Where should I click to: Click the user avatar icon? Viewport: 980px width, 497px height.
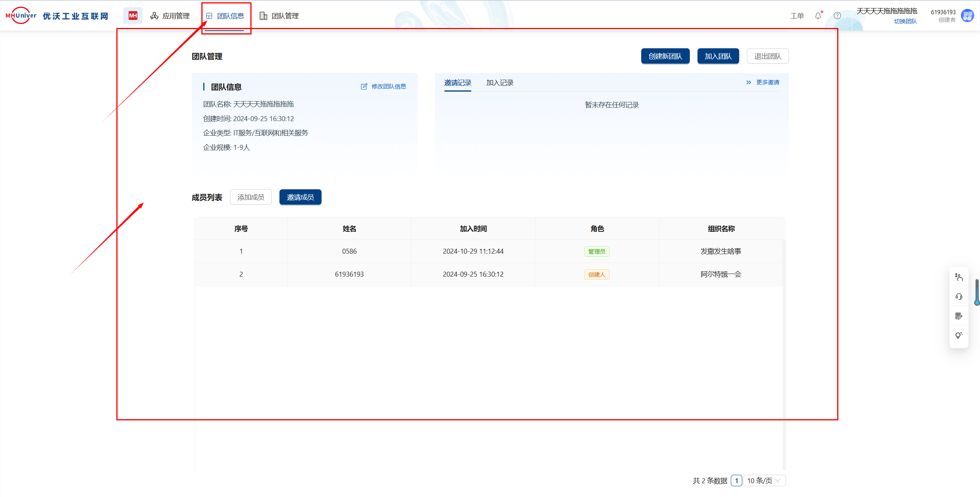pyautogui.click(x=967, y=16)
